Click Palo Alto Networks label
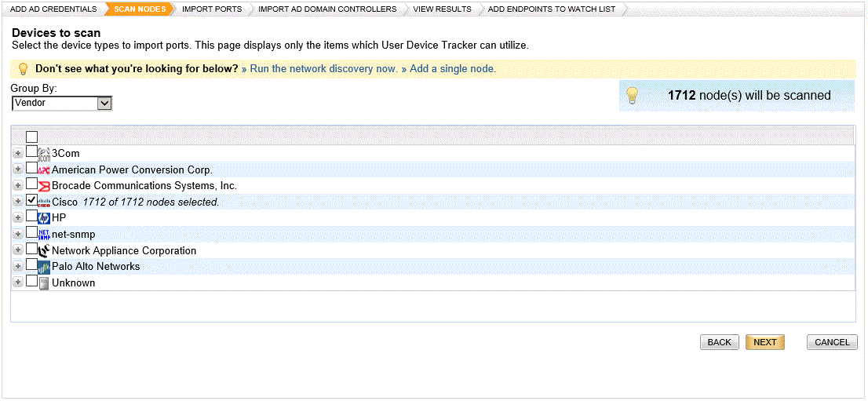 pos(96,267)
